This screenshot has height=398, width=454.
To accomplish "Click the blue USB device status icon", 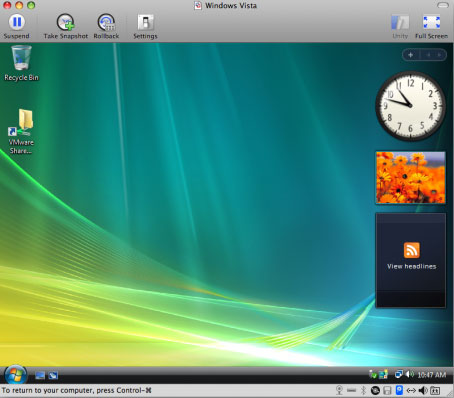I will (399, 390).
